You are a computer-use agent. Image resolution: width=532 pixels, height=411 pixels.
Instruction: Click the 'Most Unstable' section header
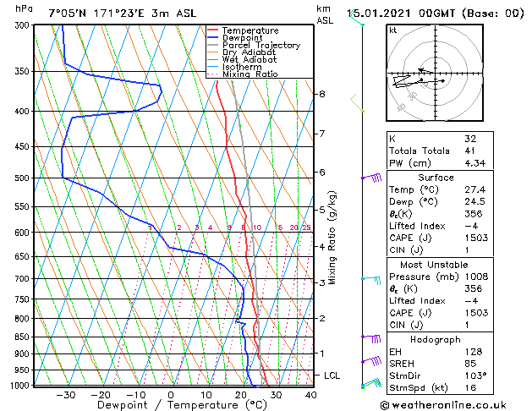pos(434,265)
